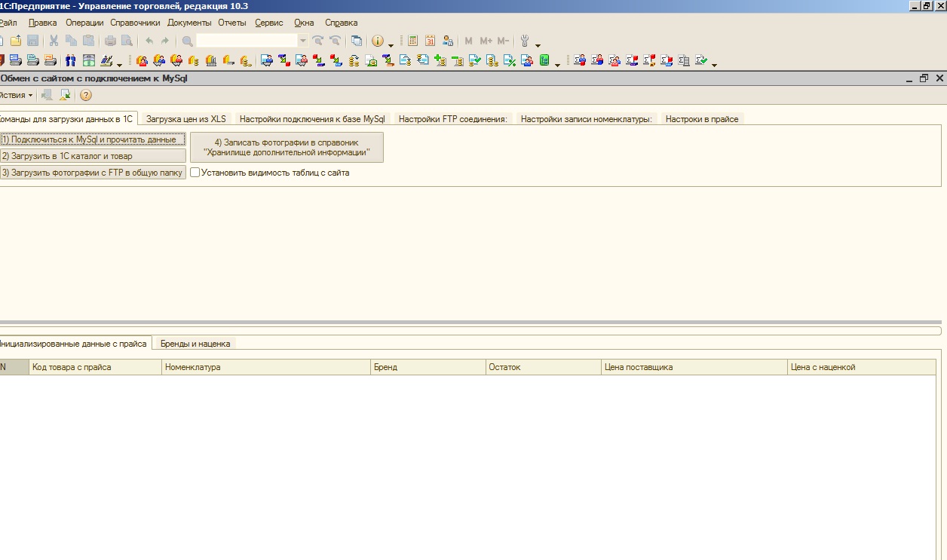Click into the toolbar search input field

pos(247,41)
